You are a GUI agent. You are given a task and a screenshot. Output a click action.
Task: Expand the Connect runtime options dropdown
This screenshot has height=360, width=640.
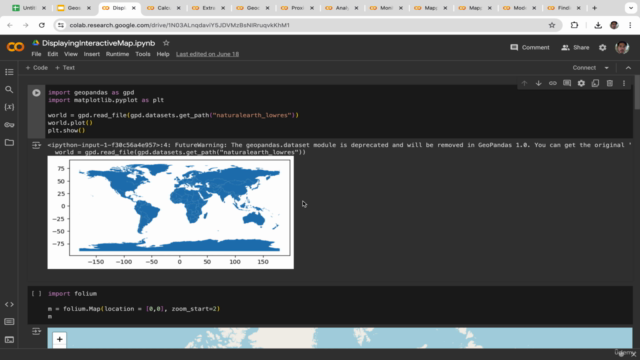click(x=607, y=68)
